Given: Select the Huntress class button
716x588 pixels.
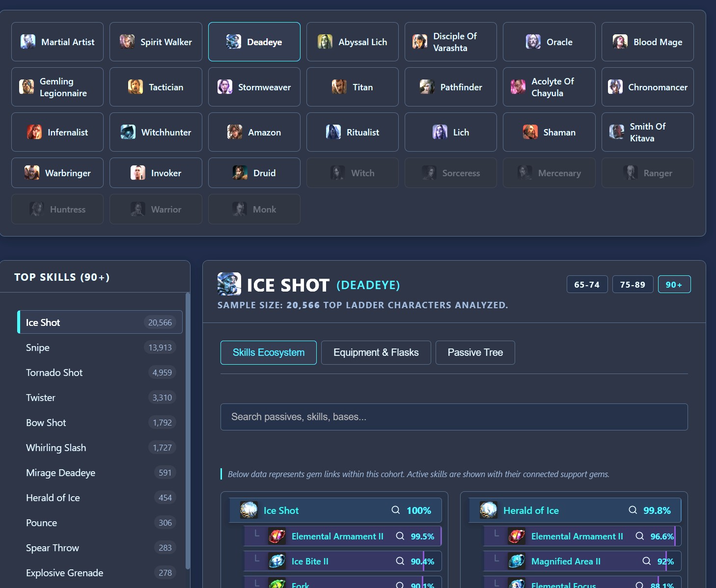Looking at the screenshot, I should coord(57,209).
